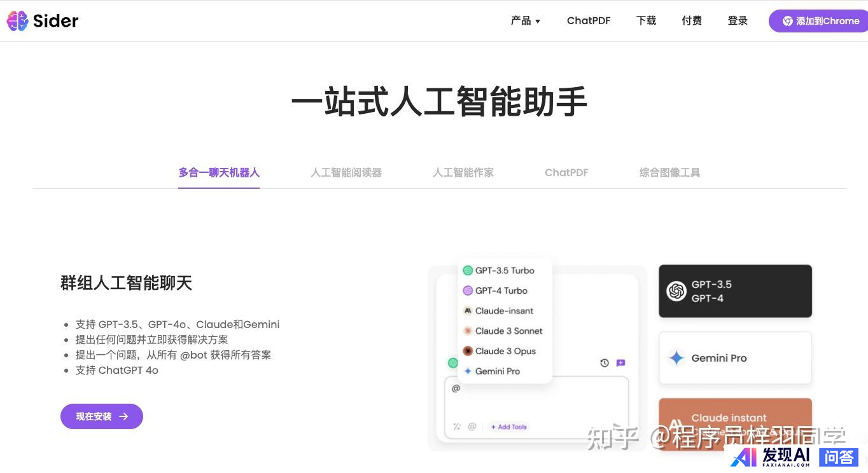Switch to the 综合图像工具 tab
868x473 pixels.
point(669,172)
